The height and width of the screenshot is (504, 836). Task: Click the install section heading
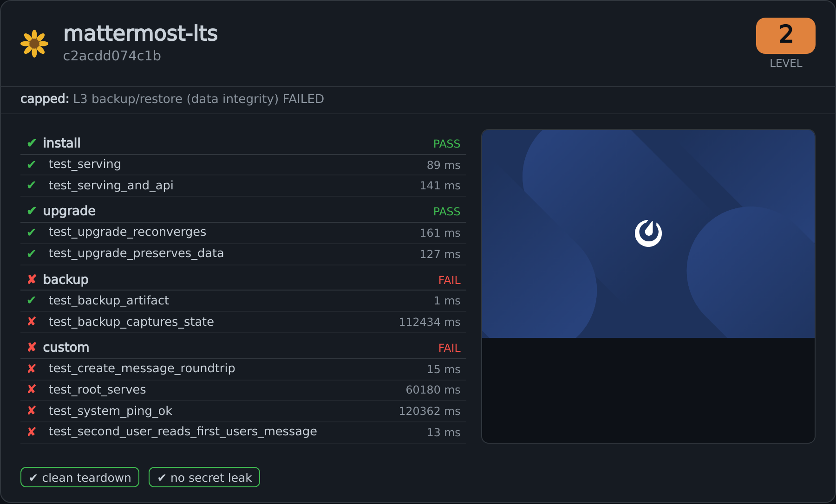click(x=62, y=143)
